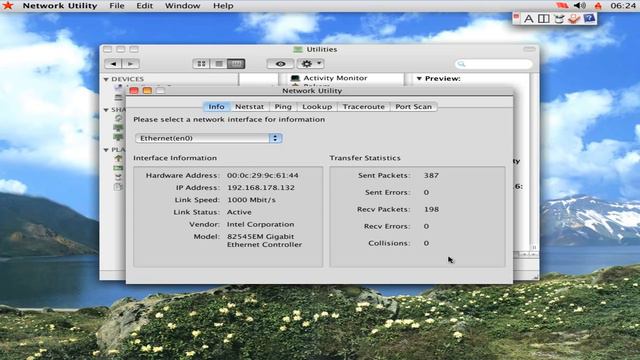Click the eye Quick Look button

coord(280,64)
